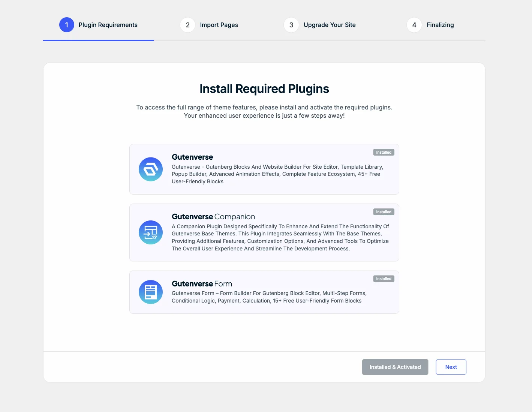Click step 1 circle number icon
Image resolution: width=532 pixels, height=412 pixels.
click(67, 25)
